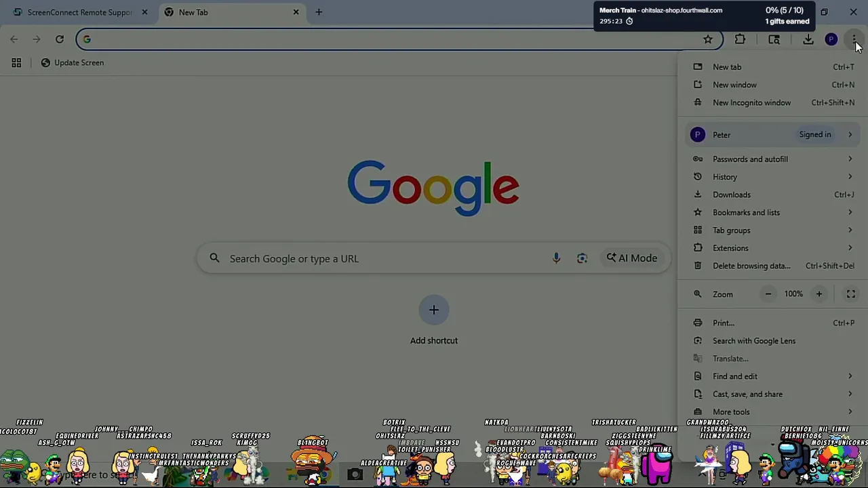Select Print menu item
Viewport: 868px width, 488px height.
point(772,323)
